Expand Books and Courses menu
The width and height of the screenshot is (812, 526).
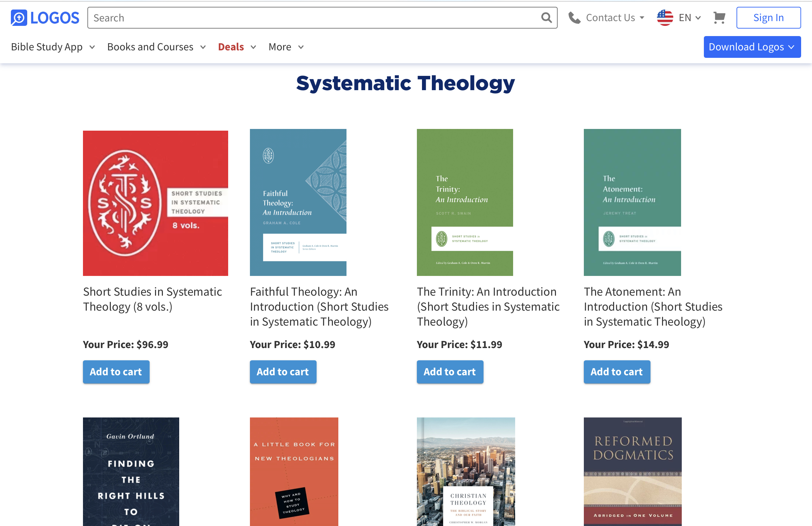click(x=157, y=47)
